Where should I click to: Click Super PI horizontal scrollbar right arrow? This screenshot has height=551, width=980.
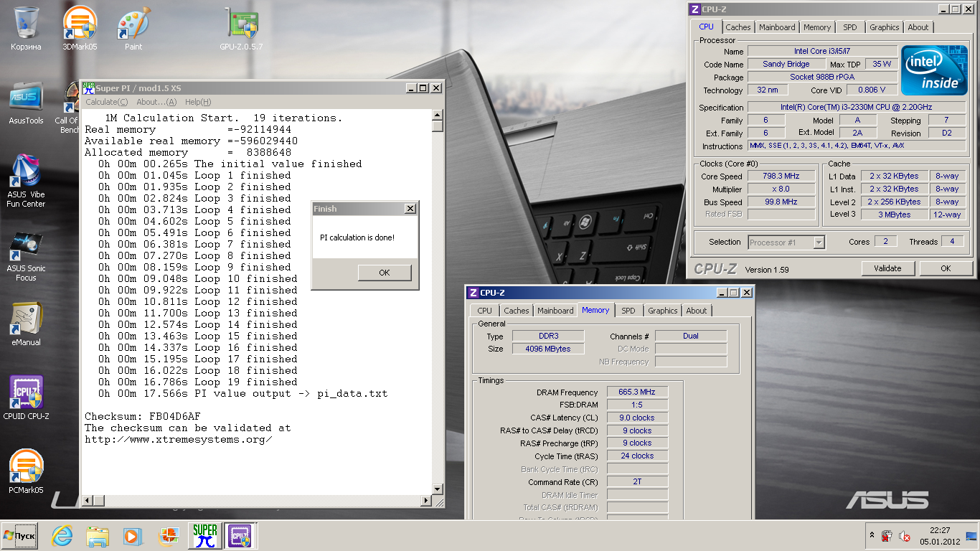pos(426,500)
